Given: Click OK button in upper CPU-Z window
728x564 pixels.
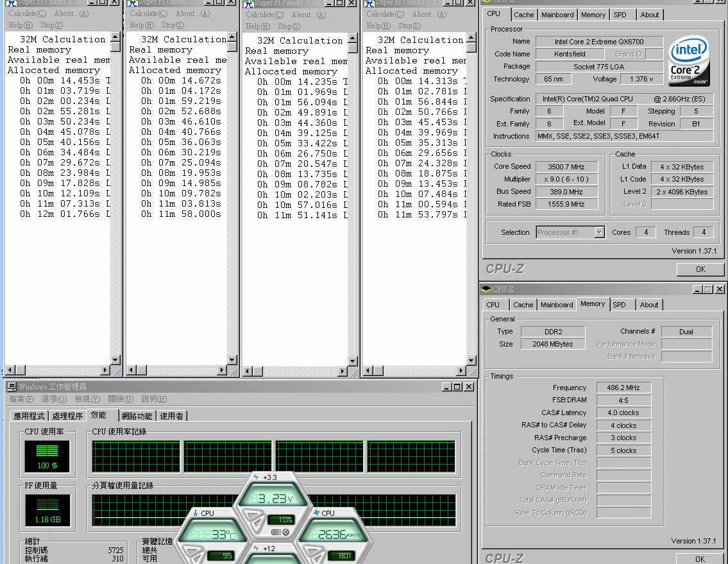Looking at the screenshot, I should (700, 269).
